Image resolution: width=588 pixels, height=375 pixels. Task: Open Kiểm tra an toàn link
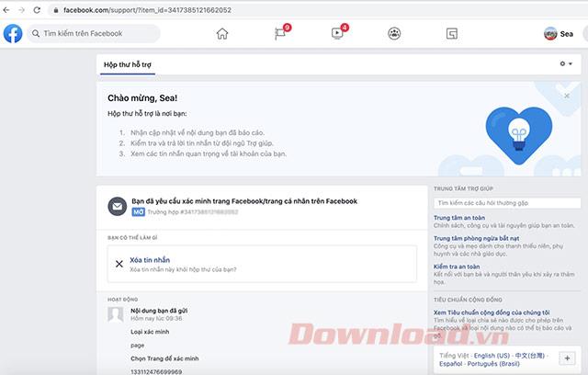pyautogui.click(x=457, y=267)
